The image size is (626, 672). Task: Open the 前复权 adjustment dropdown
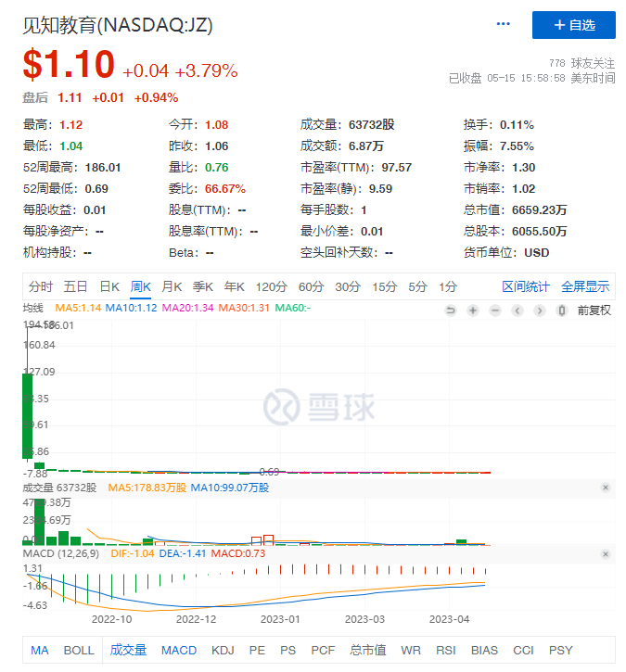(x=594, y=310)
